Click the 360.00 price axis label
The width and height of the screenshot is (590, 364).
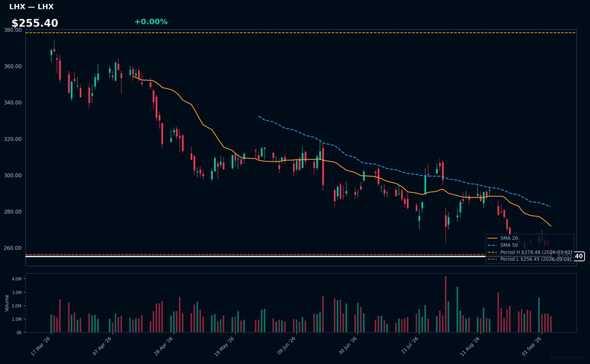[x=14, y=66]
